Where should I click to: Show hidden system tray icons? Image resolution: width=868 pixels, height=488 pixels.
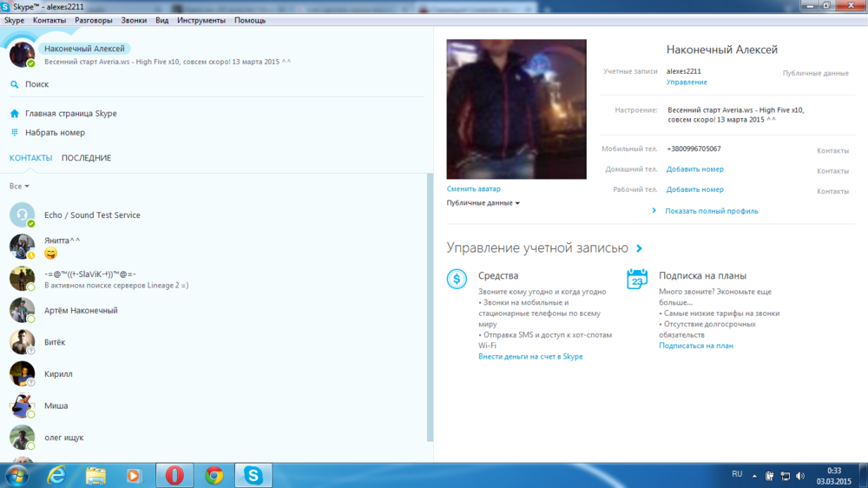(x=754, y=476)
